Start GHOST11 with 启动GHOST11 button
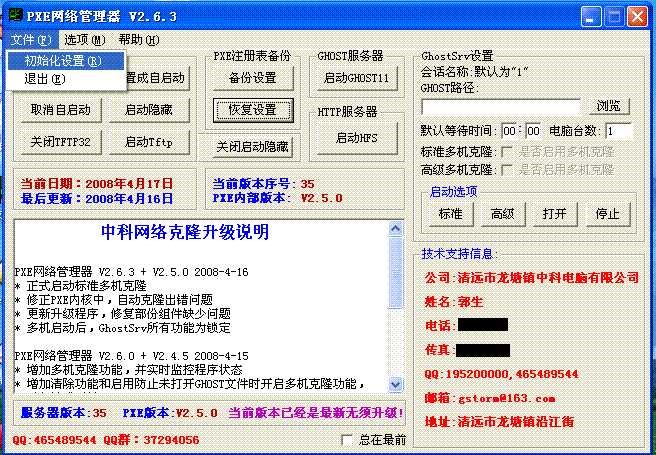This screenshot has height=455, width=656. [x=356, y=78]
